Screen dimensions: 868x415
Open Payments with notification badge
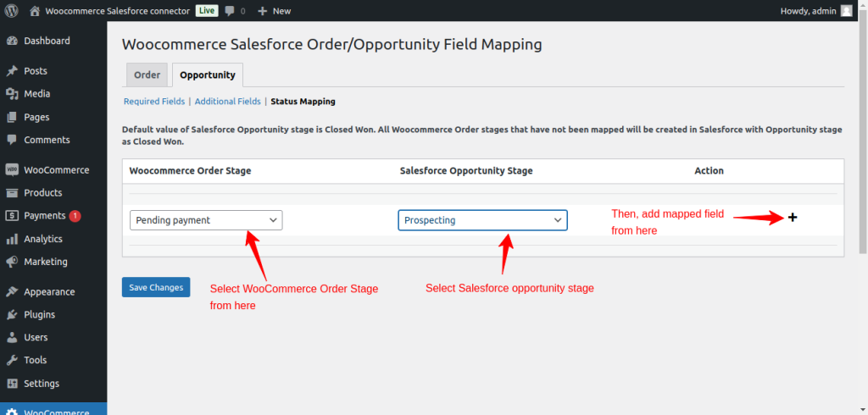click(44, 216)
